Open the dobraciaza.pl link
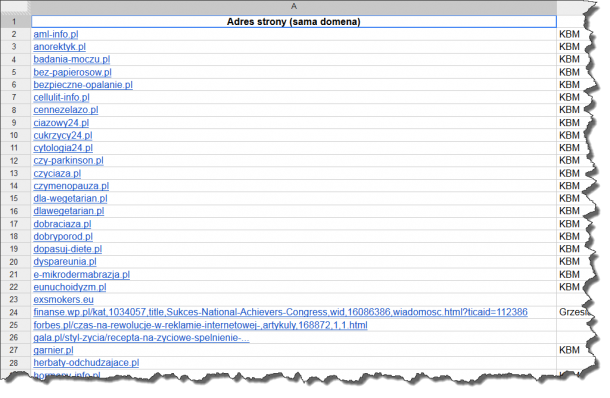Image resolution: width=610 pixels, height=398 pixels. pos(62,224)
